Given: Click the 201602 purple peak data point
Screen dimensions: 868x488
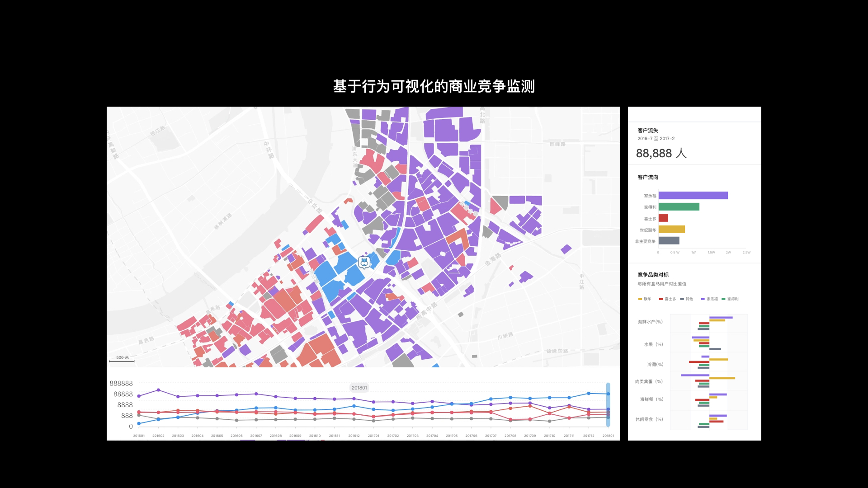Looking at the screenshot, I should [158, 390].
